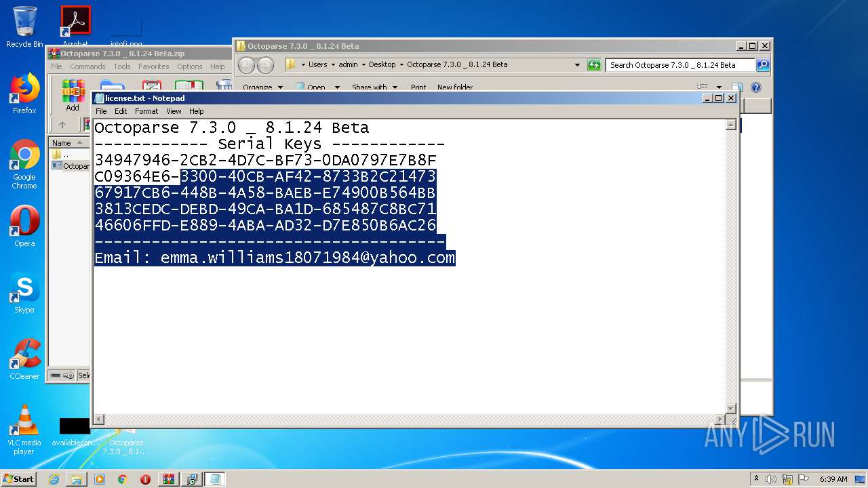
Task: Click Serial Keys heading line in Notepad
Action: click(269, 144)
